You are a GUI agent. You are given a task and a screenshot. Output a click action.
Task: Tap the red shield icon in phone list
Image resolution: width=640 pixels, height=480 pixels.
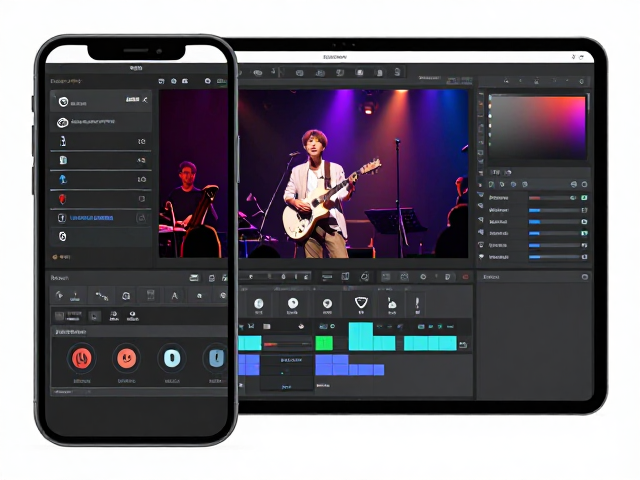pyautogui.click(x=62, y=199)
